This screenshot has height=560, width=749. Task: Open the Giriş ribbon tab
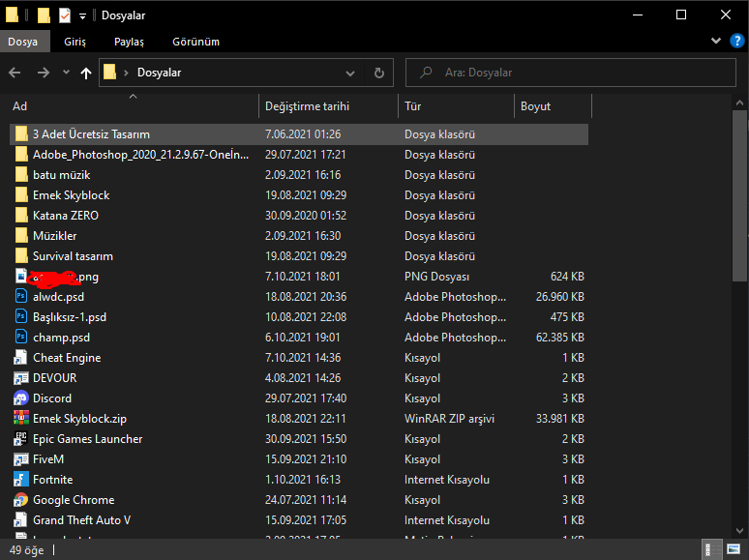coord(75,42)
